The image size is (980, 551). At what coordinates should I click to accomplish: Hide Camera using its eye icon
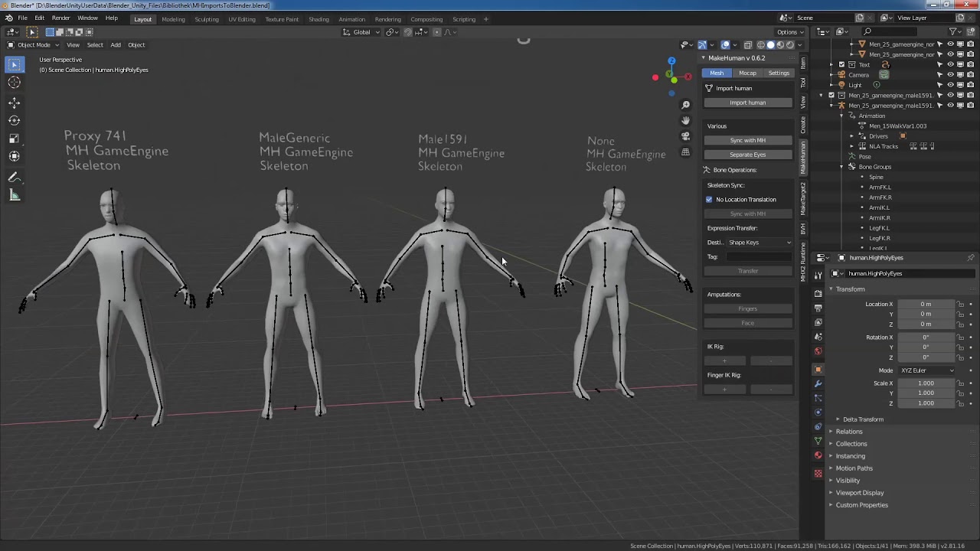pyautogui.click(x=950, y=75)
